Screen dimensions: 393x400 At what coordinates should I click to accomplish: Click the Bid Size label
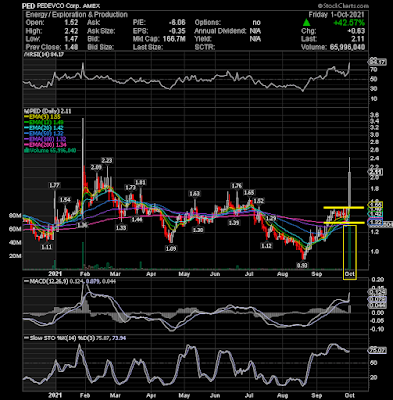(101, 47)
